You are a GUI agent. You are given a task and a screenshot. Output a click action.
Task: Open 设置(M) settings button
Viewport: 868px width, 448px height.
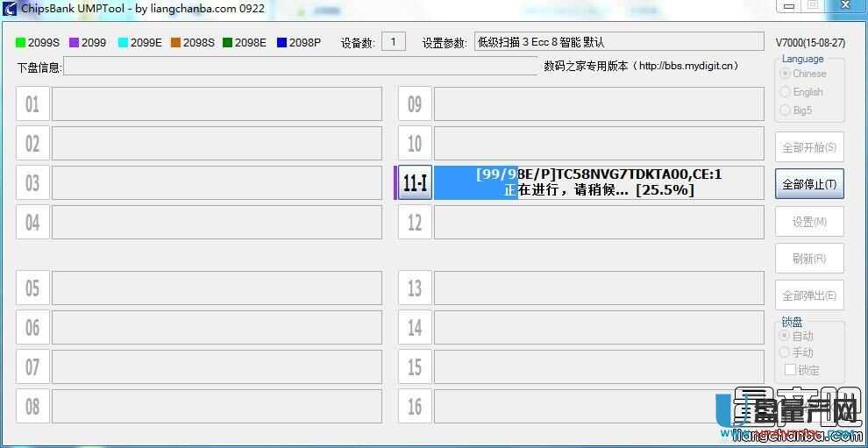tap(809, 222)
